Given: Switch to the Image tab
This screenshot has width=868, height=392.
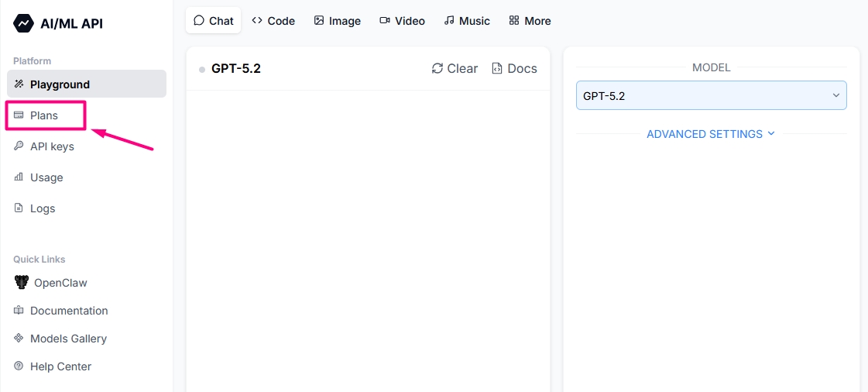Looking at the screenshot, I should (x=337, y=20).
